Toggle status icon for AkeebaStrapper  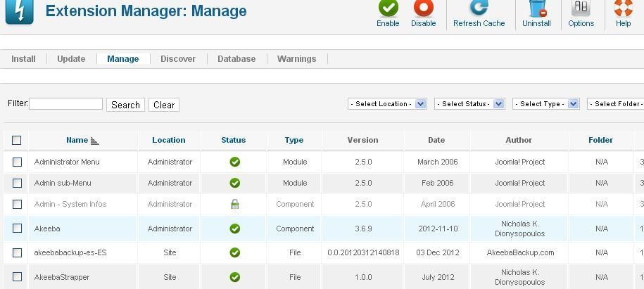235,277
